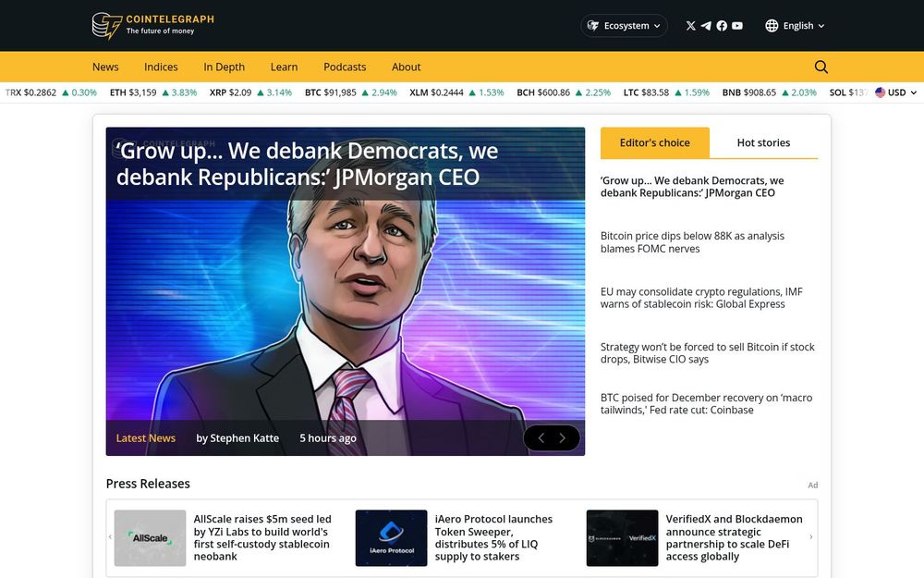Screen dimensions: 924x578
Task: Expand the Ecosystem dropdown
Action: coord(624,25)
